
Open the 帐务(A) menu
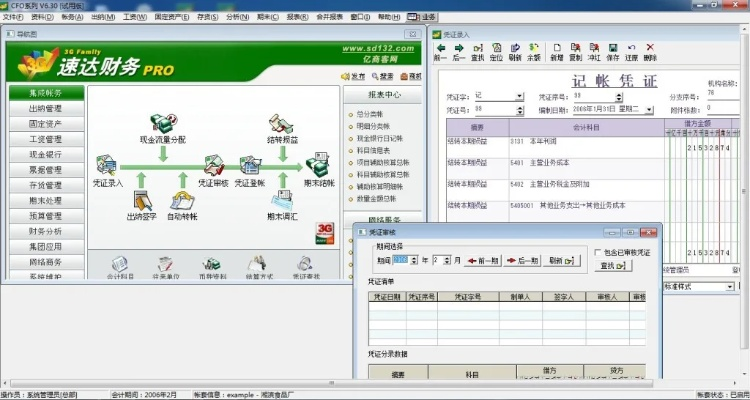click(72, 17)
